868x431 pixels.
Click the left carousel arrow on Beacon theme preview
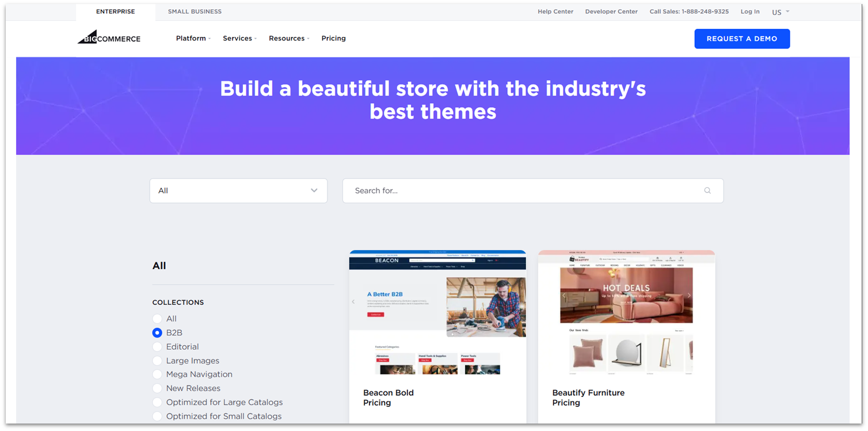point(353,301)
